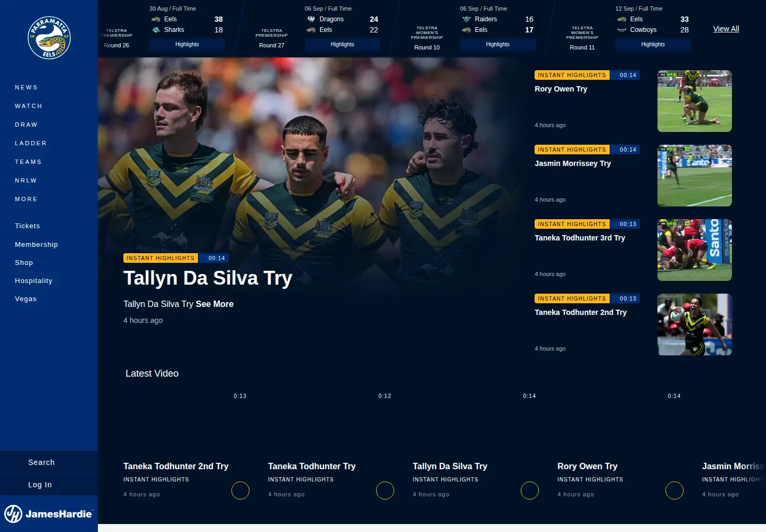View Highlights for Eels vs Cowboys match
This screenshot has height=532, width=766.
(653, 45)
